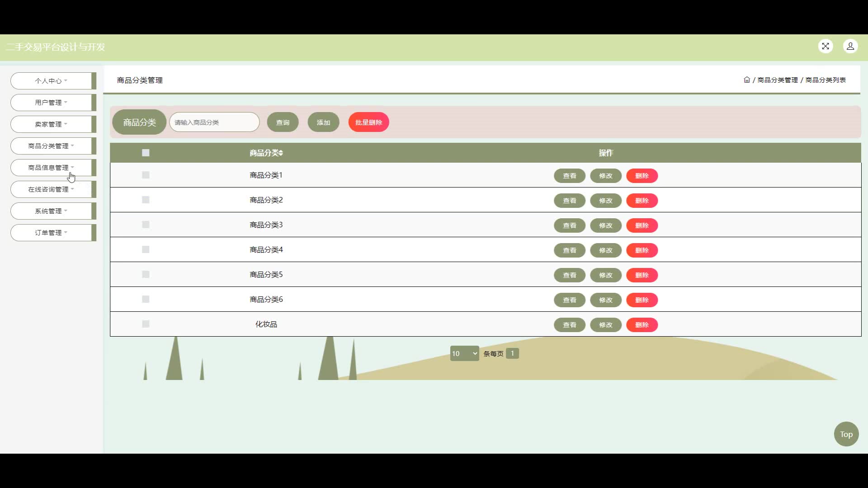Screen dimensions: 868x488
Task: Delete the 商品分类1 row
Action: pos(642,176)
